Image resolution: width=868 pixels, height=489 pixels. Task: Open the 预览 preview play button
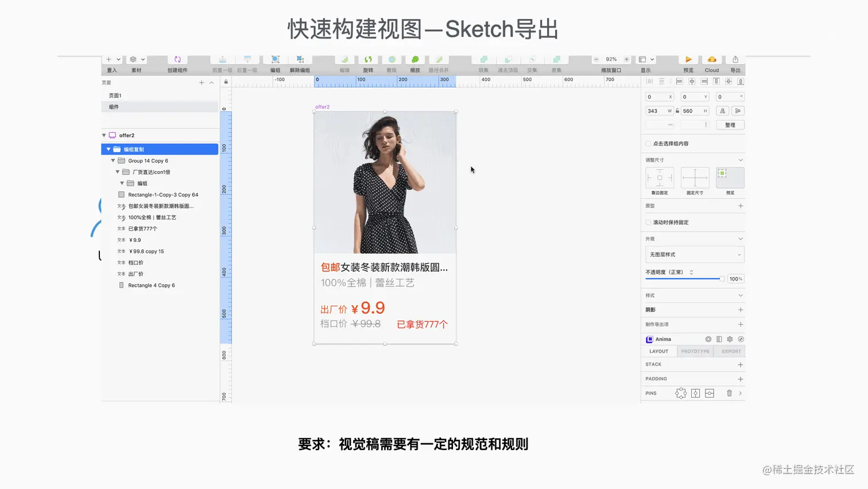688,60
